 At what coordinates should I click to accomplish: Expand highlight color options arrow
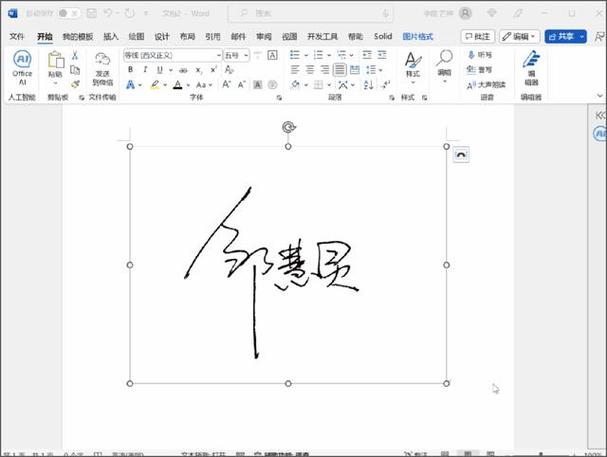tap(165, 85)
